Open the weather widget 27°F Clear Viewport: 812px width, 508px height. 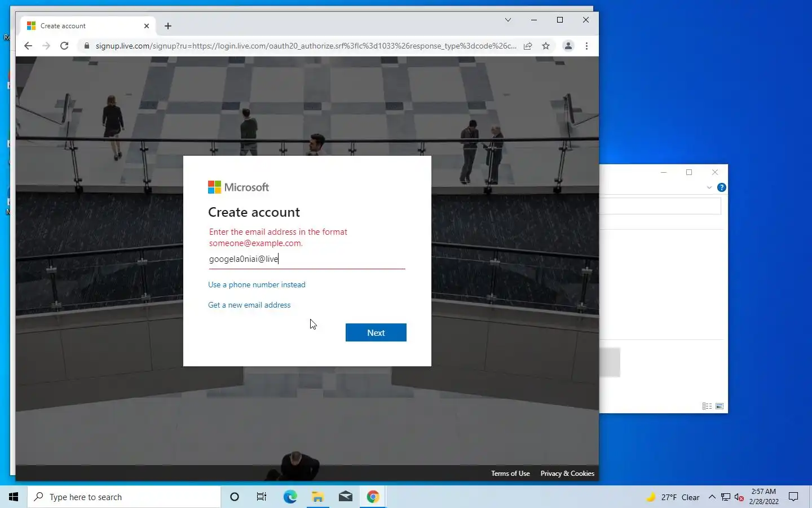(673, 497)
